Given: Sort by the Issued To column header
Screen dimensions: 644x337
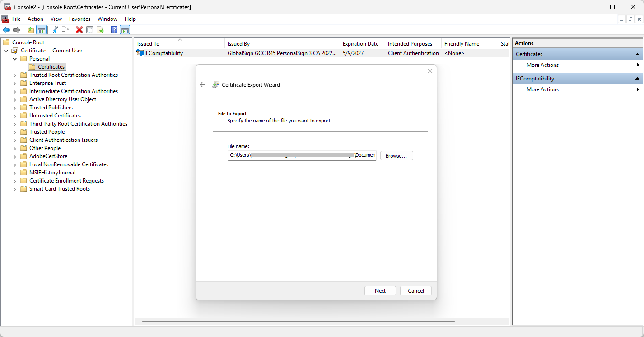Looking at the screenshot, I should coord(179,44).
